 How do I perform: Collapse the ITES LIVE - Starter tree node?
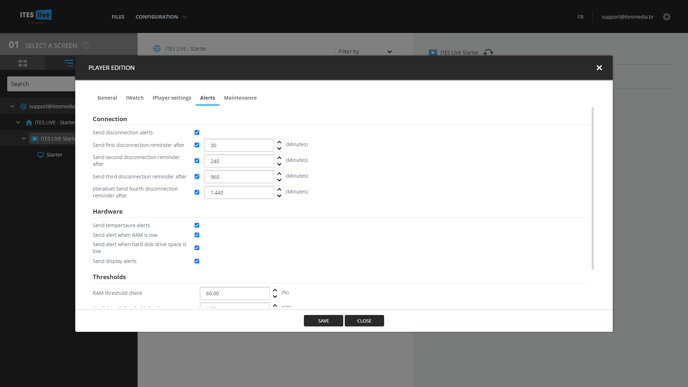click(x=18, y=122)
